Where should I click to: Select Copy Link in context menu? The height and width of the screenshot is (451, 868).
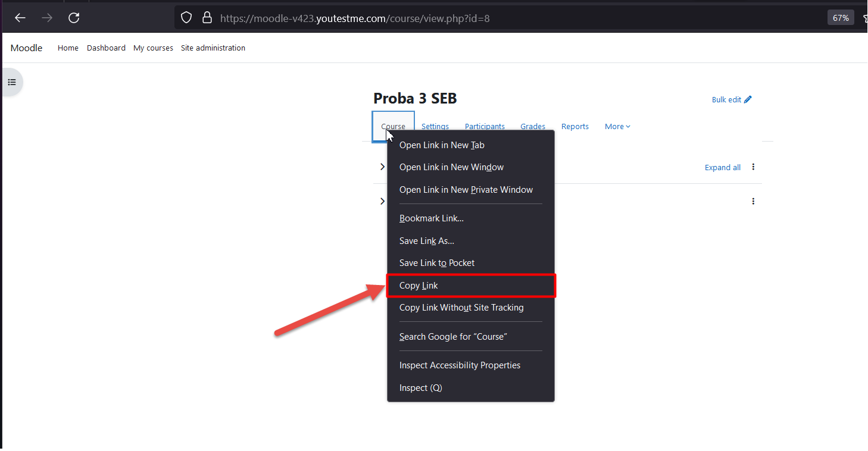point(419,286)
